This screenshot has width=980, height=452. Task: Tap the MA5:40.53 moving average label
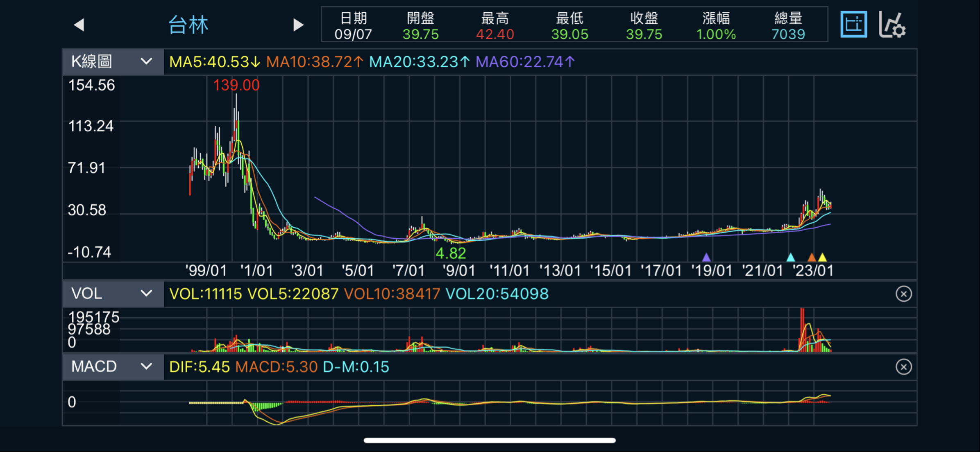point(214,62)
